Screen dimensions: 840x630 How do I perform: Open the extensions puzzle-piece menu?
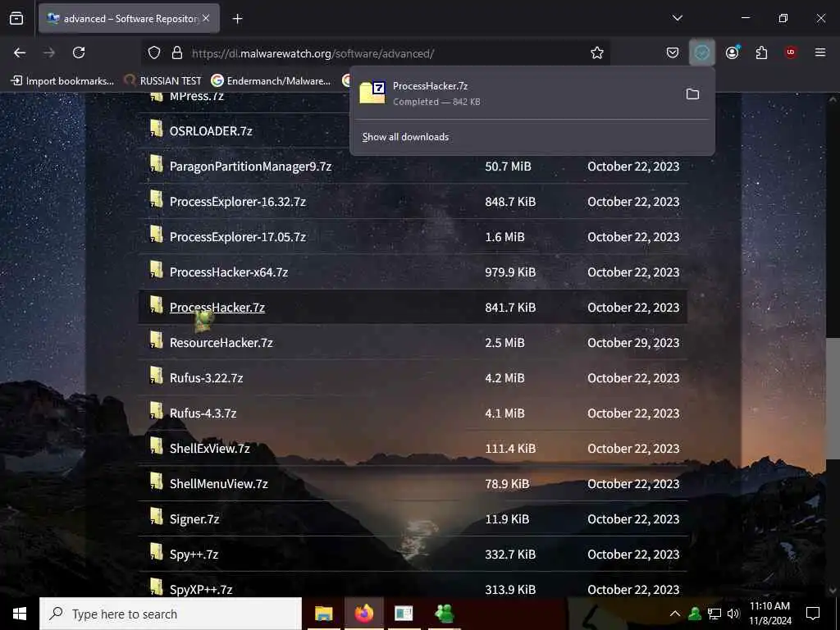click(x=761, y=52)
